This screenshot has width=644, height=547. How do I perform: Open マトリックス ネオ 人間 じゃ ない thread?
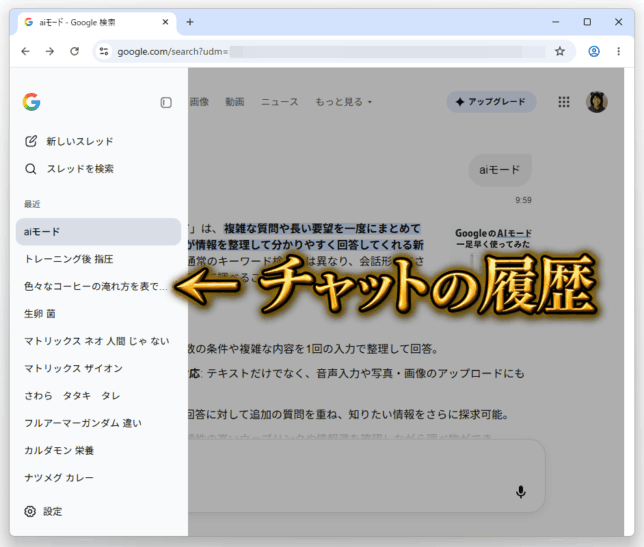[x=98, y=341]
